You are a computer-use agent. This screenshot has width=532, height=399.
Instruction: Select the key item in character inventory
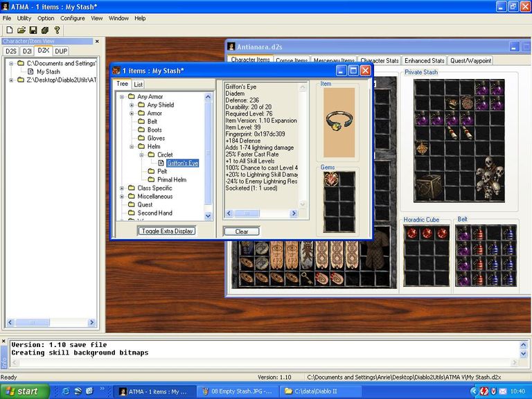(307, 278)
